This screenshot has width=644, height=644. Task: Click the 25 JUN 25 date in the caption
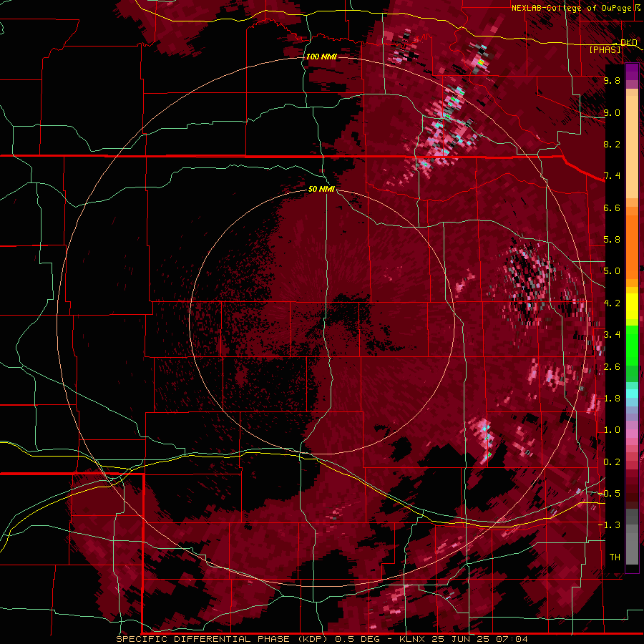[x=460, y=639]
